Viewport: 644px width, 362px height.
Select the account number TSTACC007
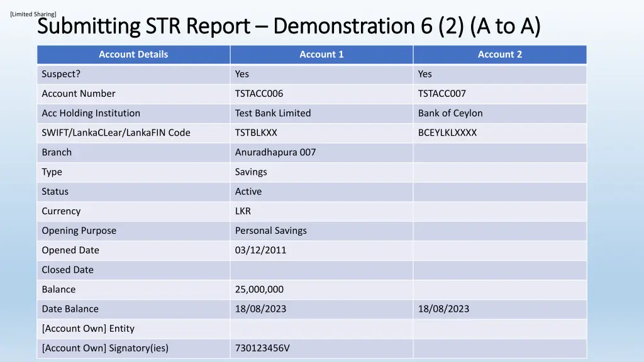tap(442, 94)
